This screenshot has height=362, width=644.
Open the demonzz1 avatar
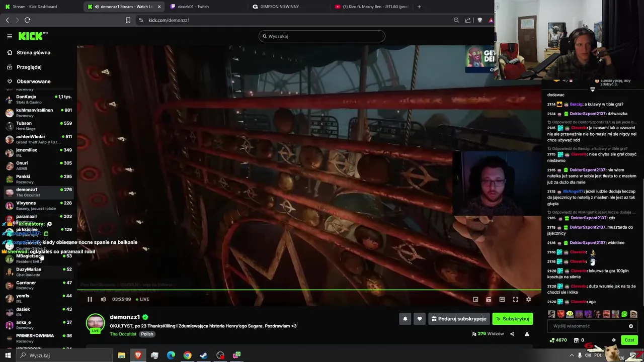95,323
